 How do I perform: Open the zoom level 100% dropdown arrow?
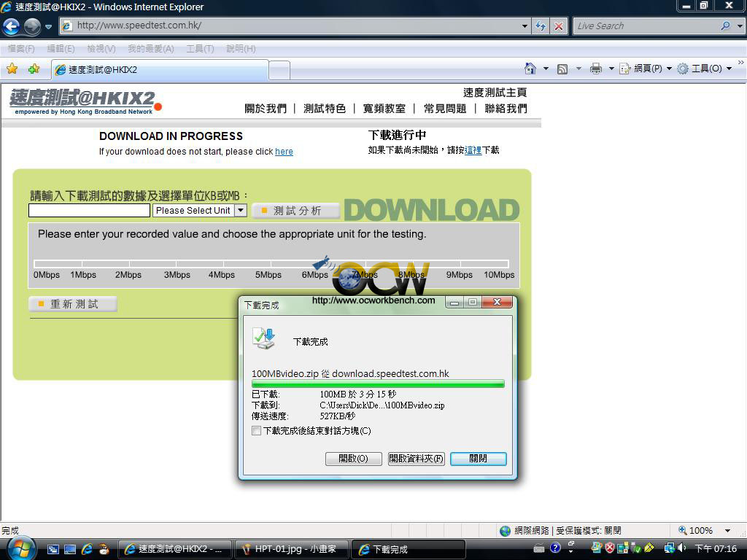point(727,531)
